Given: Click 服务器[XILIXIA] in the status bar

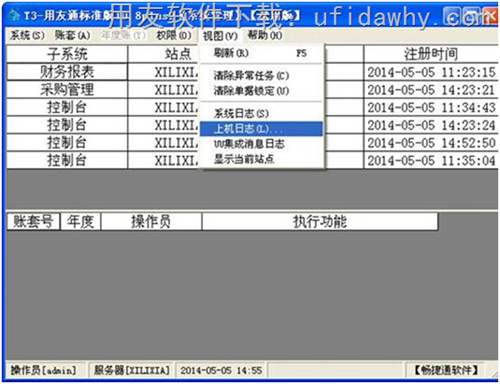Looking at the screenshot, I should click(x=131, y=370).
